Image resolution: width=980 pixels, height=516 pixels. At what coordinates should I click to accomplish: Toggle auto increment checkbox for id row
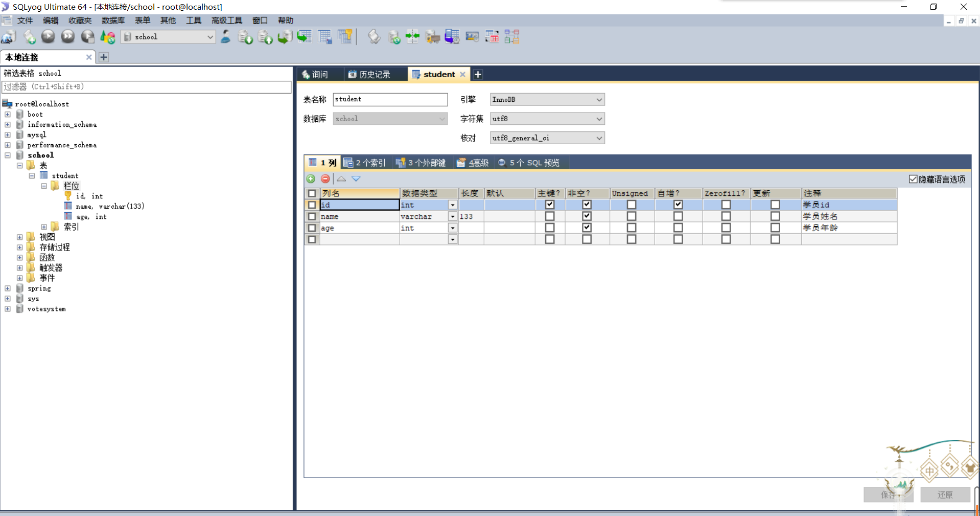[x=678, y=205]
